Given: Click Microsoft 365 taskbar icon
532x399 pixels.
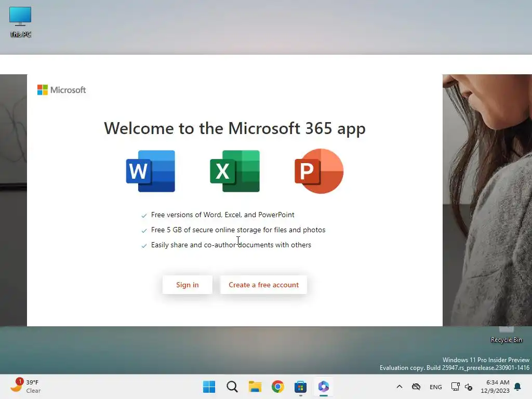Looking at the screenshot, I should pyautogui.click(x=323, y=387).
